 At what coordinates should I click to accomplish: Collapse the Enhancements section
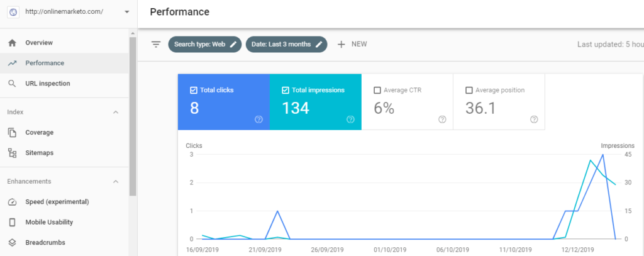click(x=116, y=182)
